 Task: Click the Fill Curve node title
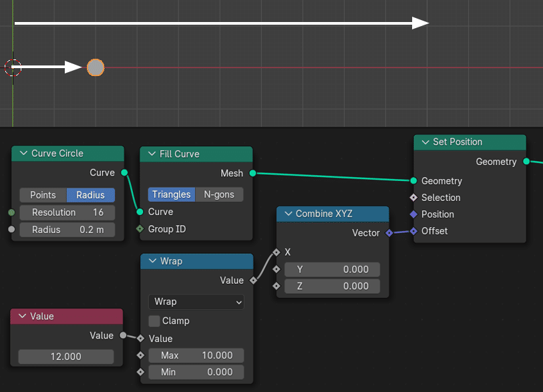coord(180,154)
